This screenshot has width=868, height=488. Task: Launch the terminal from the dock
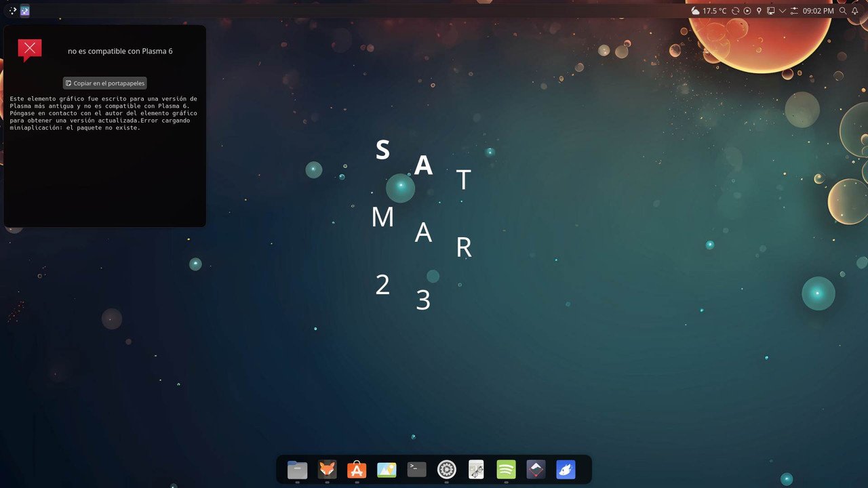click(x=416, y=469)
